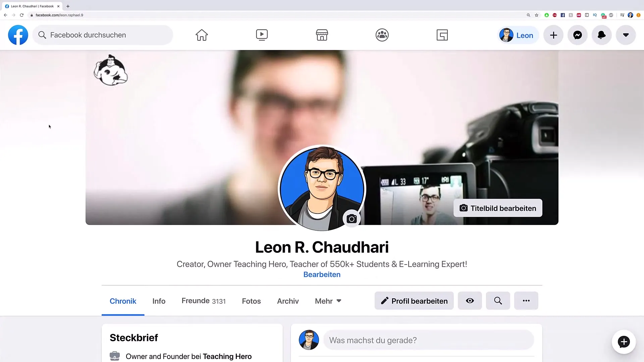Toggle profile visibility with eye icon
644x362 pixels.
point(470,301)
